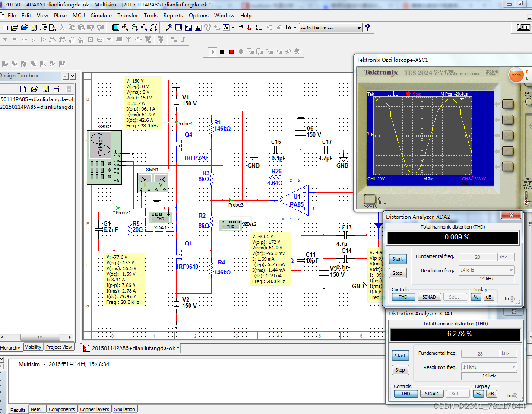
Task: Click the Run simulation play button
Action: 212,51
